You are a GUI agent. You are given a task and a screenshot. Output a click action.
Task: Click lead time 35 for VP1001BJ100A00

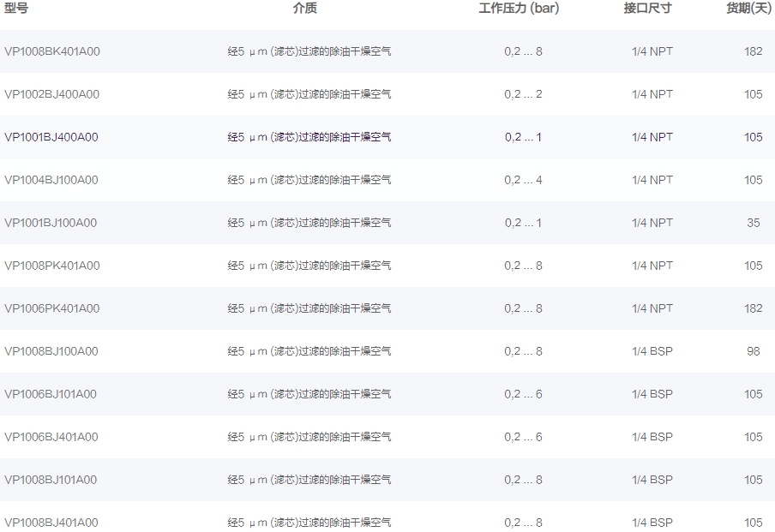(x=754, y=223)
